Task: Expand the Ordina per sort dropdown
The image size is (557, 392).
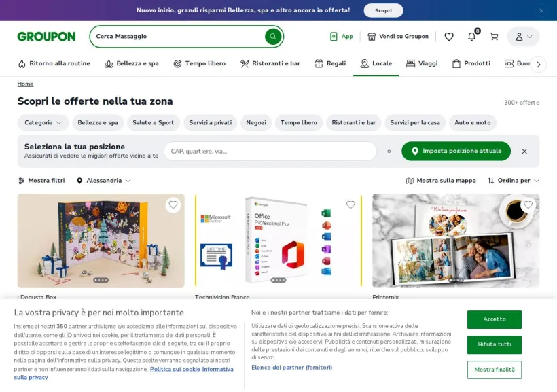Action: [x=514, y=181]
